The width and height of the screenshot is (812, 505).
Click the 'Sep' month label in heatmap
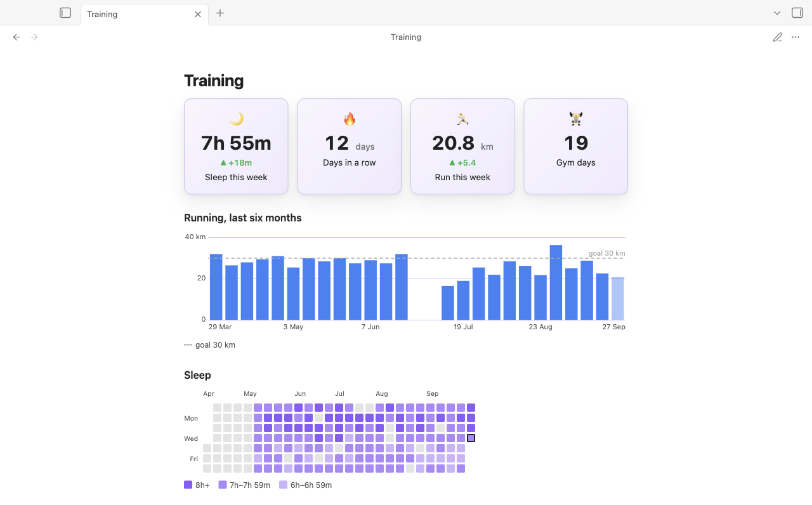click(x=433, y=393)
